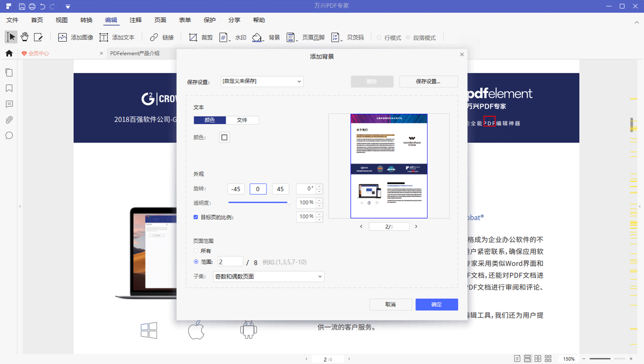Open the attachments paperclip panel

9,120
